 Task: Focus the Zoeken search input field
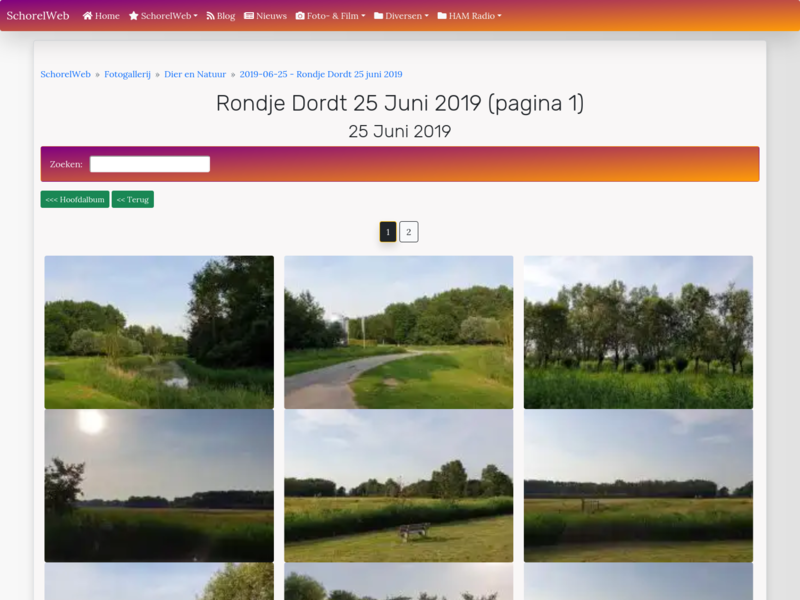tap(150, 164)
